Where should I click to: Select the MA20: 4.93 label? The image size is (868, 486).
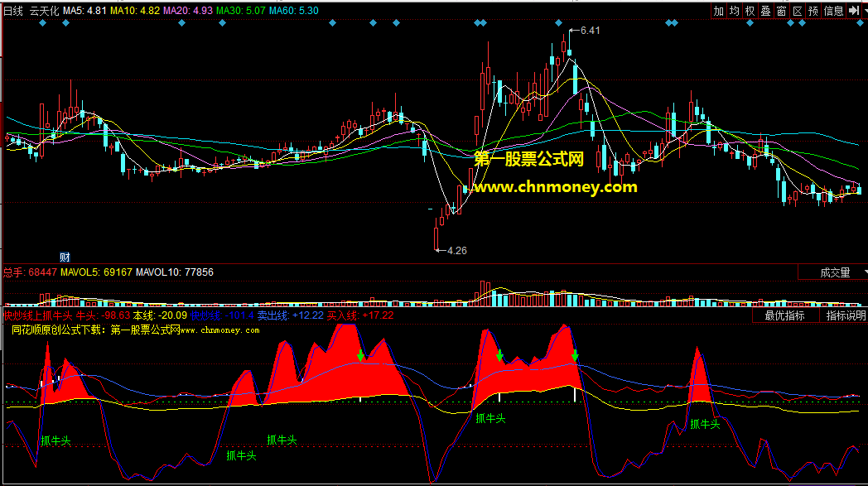click(x=188, y=11)
